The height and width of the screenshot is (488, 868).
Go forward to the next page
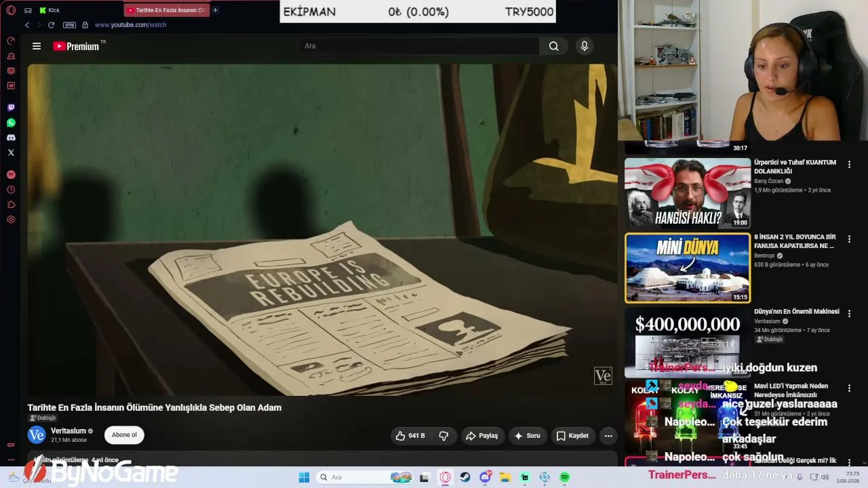pyautogui.click(x=39, y=25)
